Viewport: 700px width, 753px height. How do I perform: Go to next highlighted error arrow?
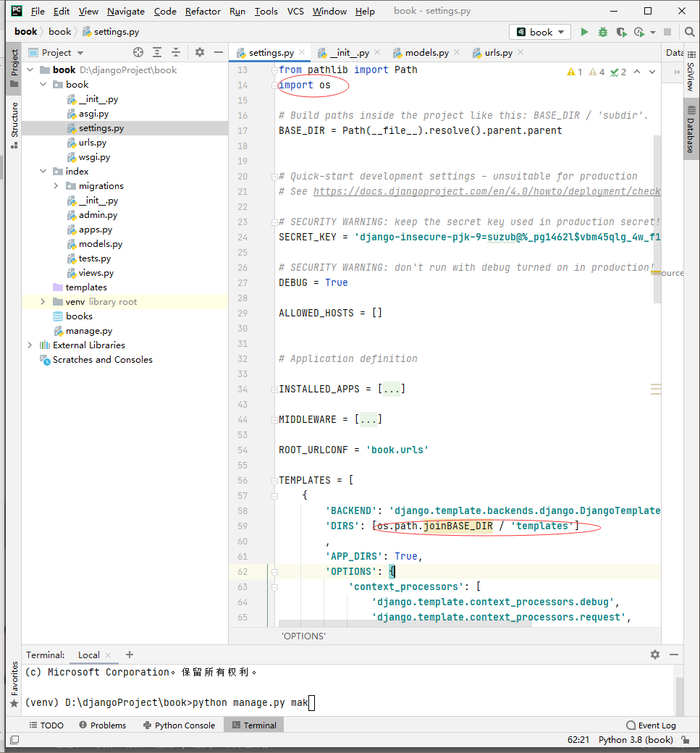pos(652,72)
